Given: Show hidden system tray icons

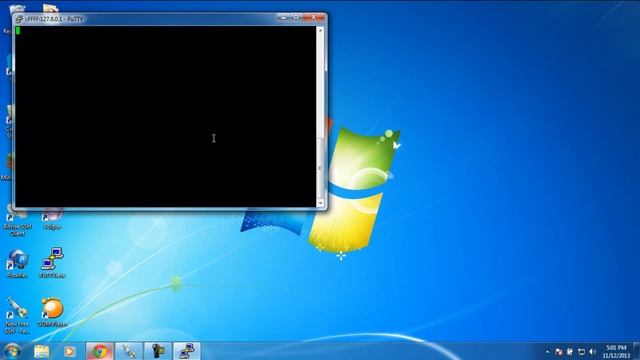Looking at the screenshot, I should tap(547, 352).
